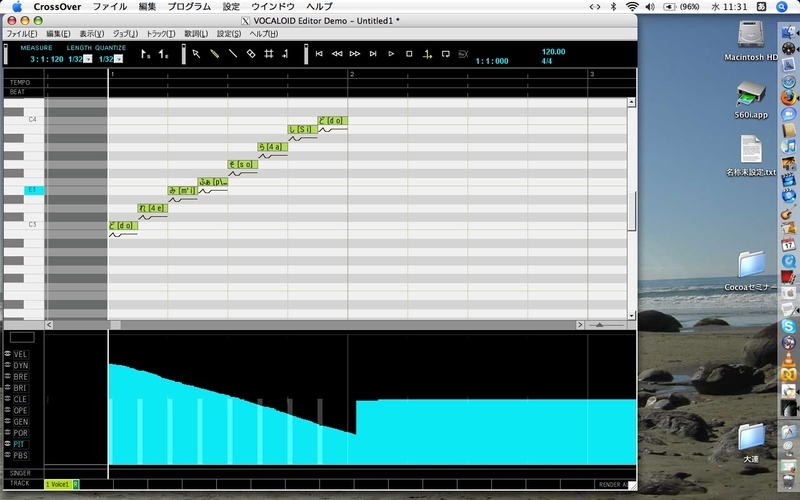Image resolution: width=800 pixels, height=500 pixels.
Task: Click the note icon beside the grid tool
Action: click(x=285, y=54)
